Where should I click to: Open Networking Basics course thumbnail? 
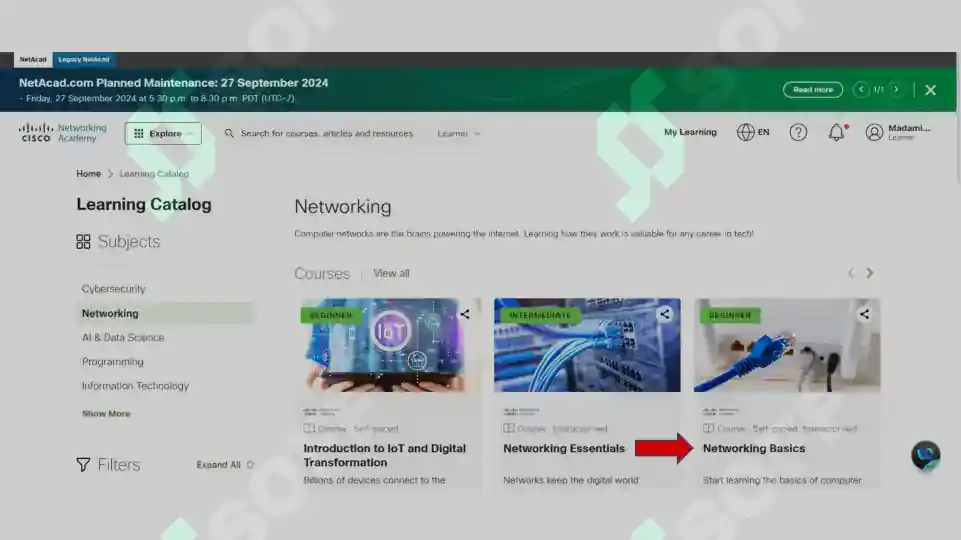point(787,345)
